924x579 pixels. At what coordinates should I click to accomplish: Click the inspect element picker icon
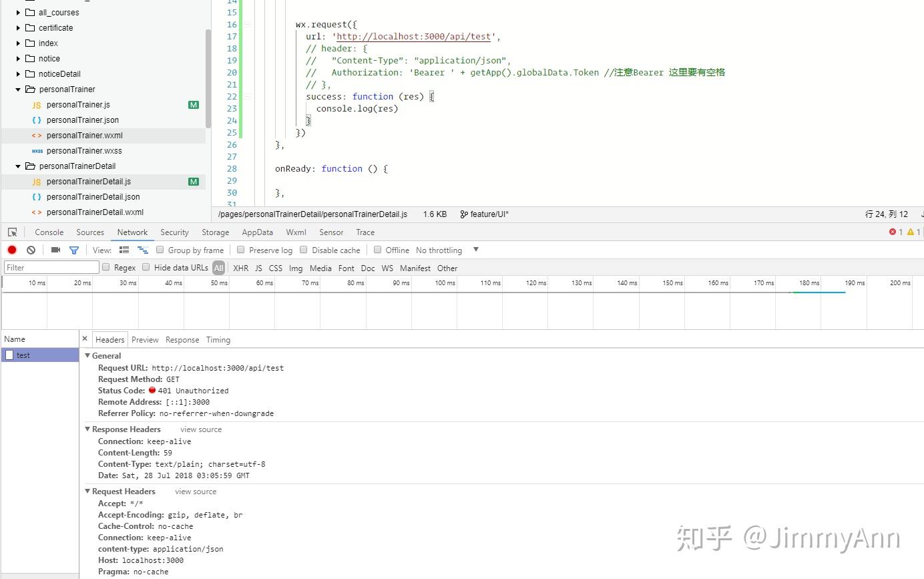pyautogui.click(x=12, y=232)
